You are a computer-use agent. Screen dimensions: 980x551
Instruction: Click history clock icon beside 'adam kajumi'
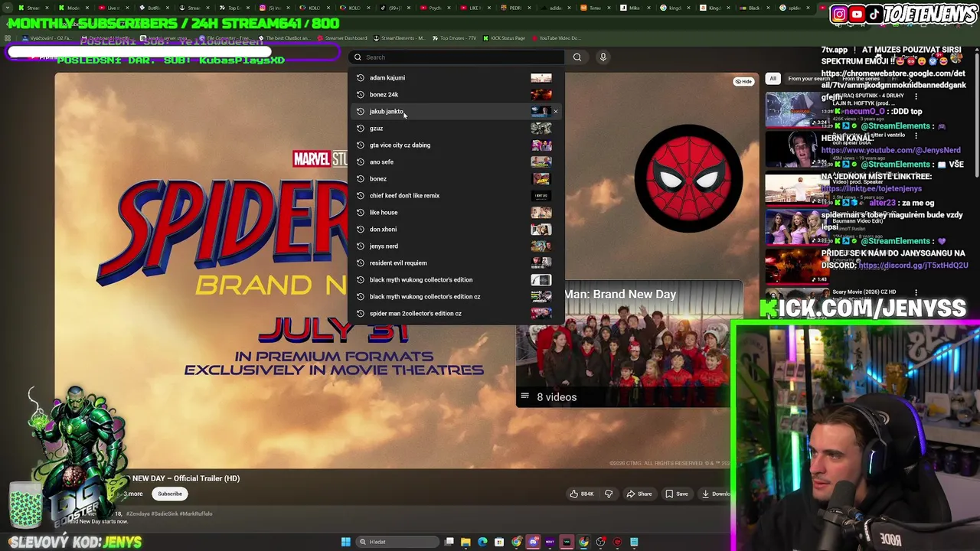360,78
